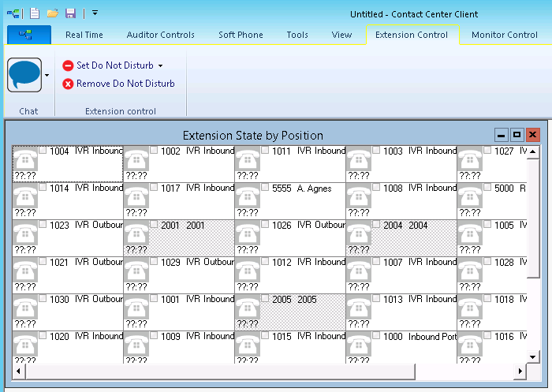Save profile with the floppy disk icon
This screenshot has width=552, height=392.
pos(71,13)
